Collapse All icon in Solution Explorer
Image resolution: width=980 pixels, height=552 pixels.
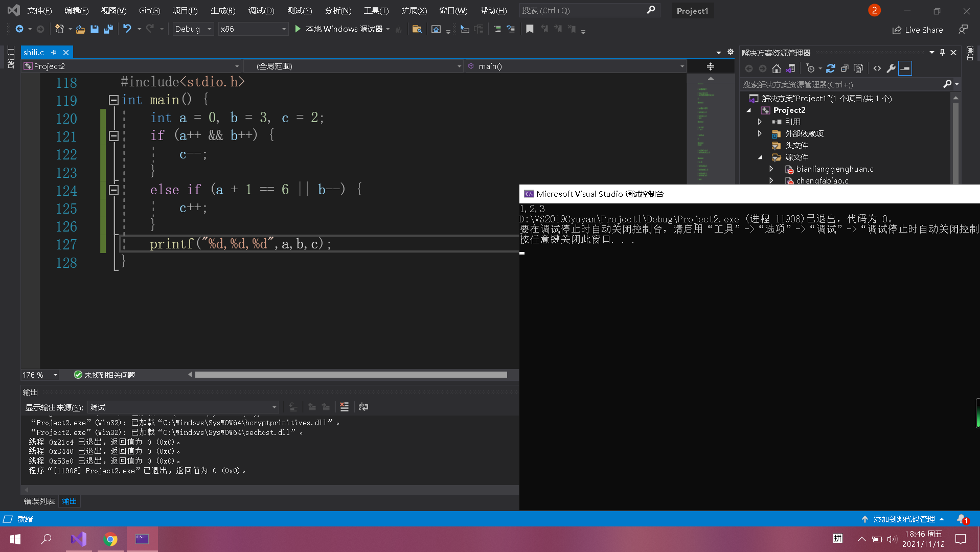tap(845, 68)
